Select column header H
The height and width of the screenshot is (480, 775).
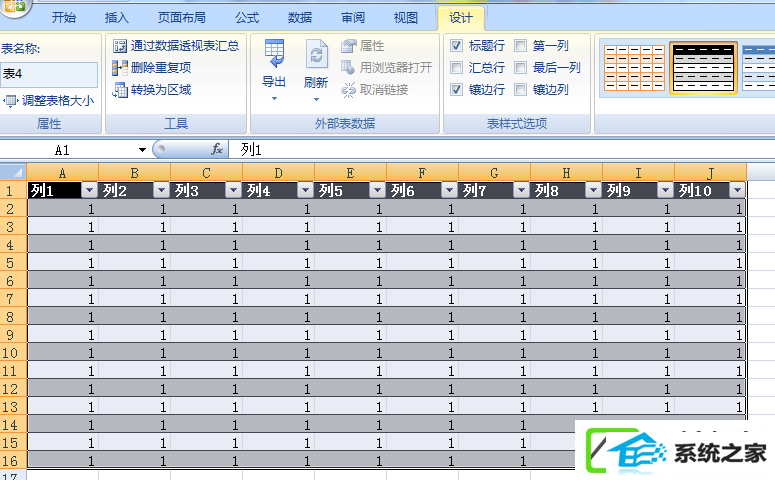[x=566, y=173]
